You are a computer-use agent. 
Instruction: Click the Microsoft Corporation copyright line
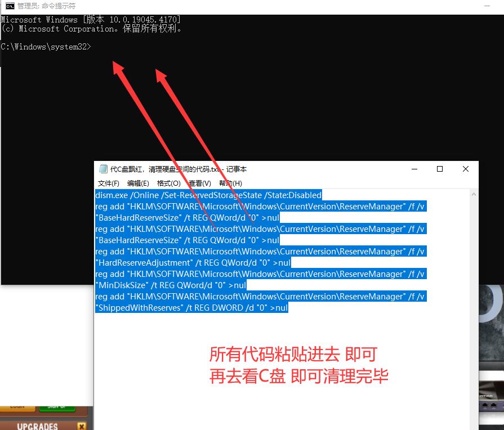coord(91,29)
